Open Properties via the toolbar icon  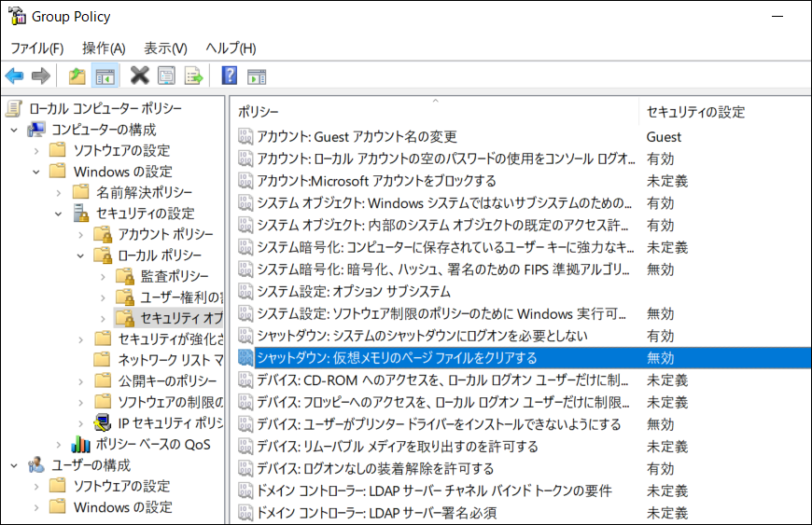coord(166,76)
